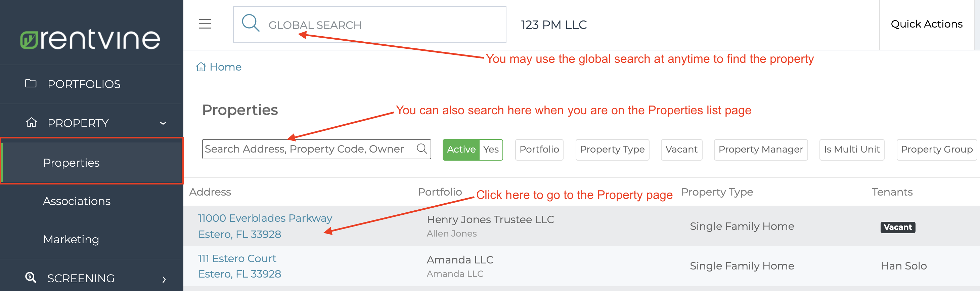
Task: Click the Home breadcrumb house icon
Action: [201, 67]
